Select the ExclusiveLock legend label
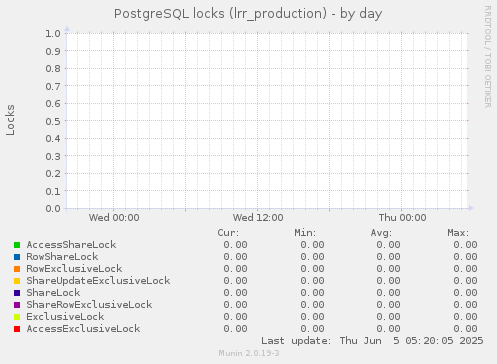Image resolution: width=497 pixels, height=364 pixels. click(x=65, y=317)
